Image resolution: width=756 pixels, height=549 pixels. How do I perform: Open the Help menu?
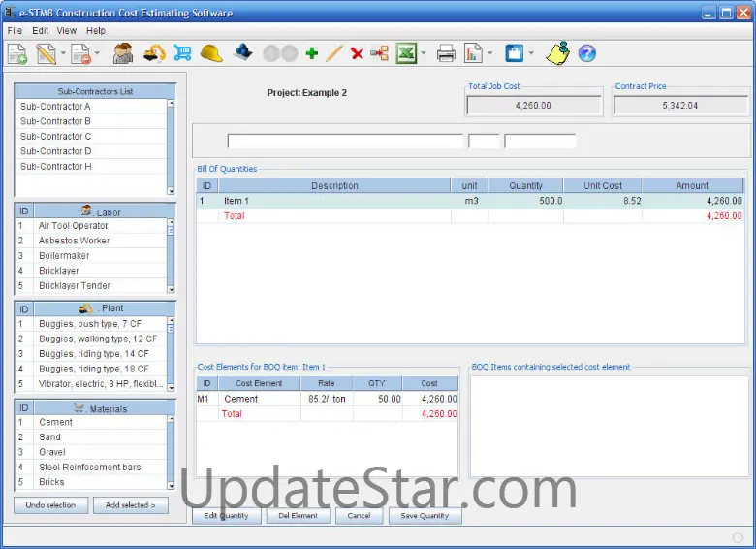(95, 30)
